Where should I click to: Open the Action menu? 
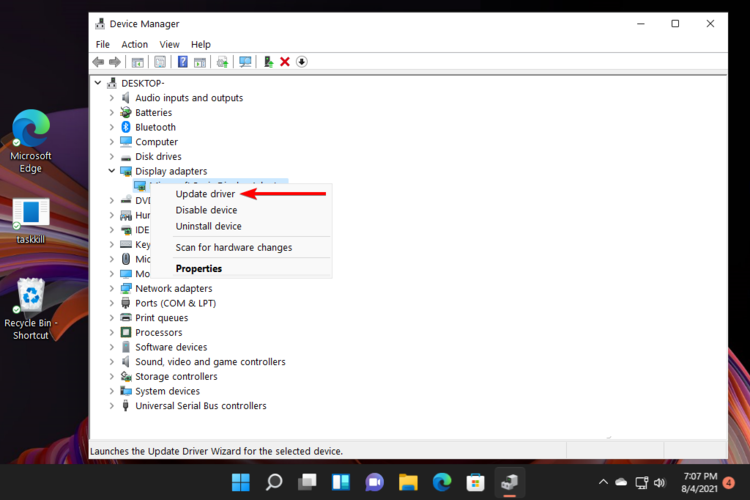pyautogui.click(x=134, y=44)
